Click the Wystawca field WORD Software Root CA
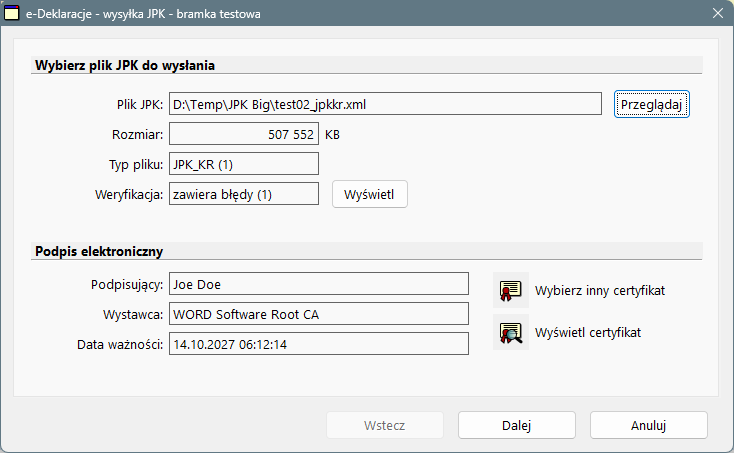Viewport: 734px width, 453px height. coord(319,314)
